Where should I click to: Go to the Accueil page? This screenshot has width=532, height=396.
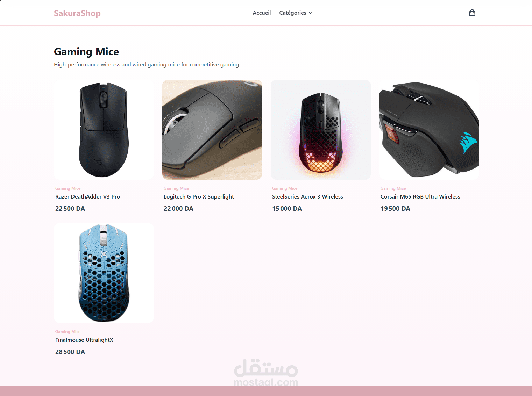click(262, 13)
